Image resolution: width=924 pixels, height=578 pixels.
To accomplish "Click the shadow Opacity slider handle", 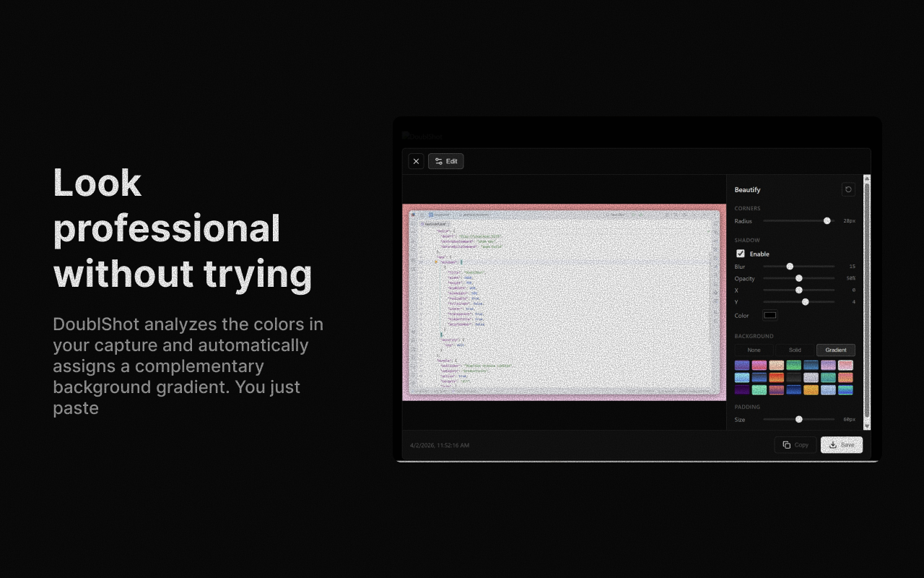I will coord(799,278).
